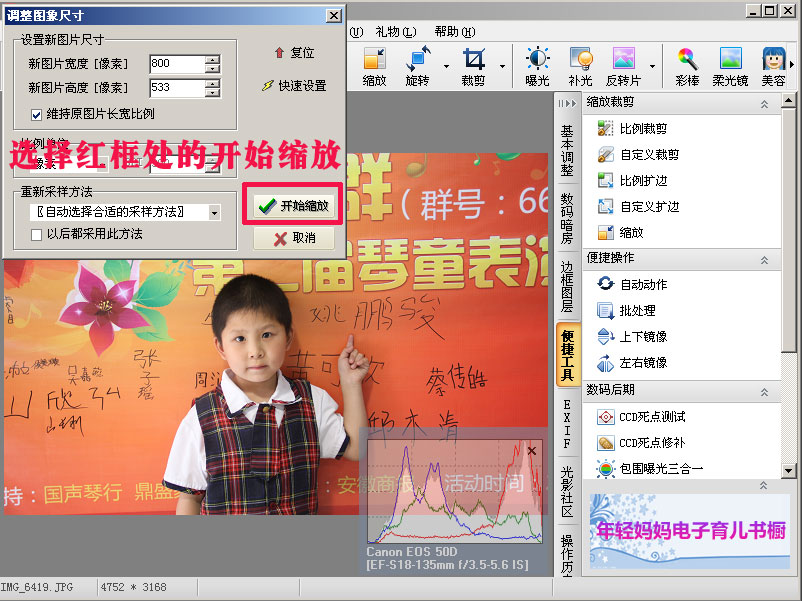Image resolution: width=802 pixels, height=601 pixels.
Task: Collapse the 数码后期 panel section
Action: [x=764, y=392]
